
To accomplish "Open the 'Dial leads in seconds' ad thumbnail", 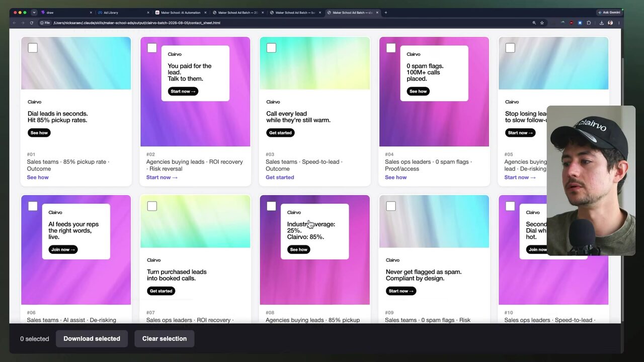I will [76, 92].
